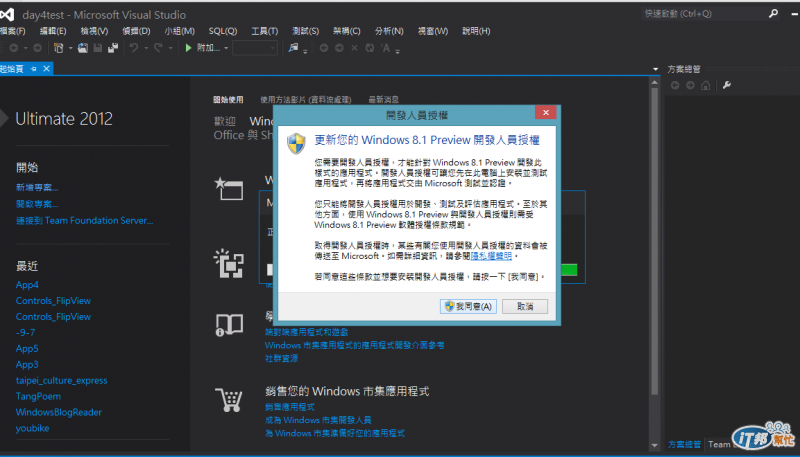This screenshot has width=800, height=457.
Task: Open the new project button dropdown arrow
Action: 70,48
